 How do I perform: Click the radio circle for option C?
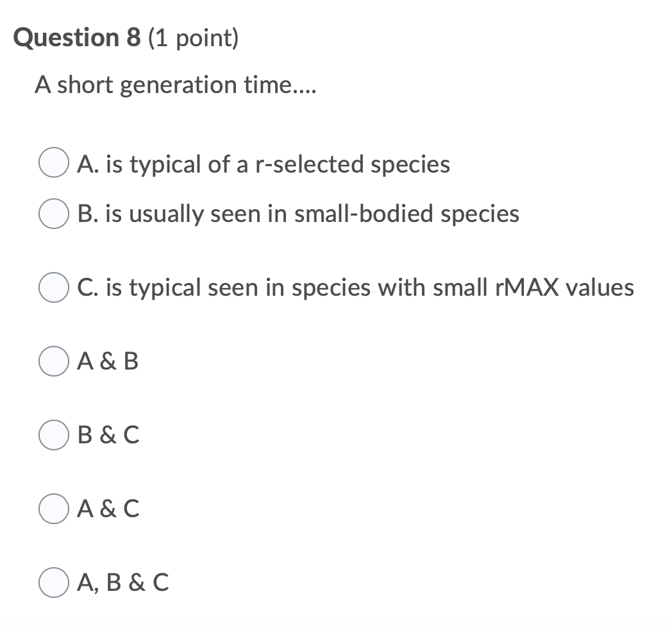click(x=53, y=288)
